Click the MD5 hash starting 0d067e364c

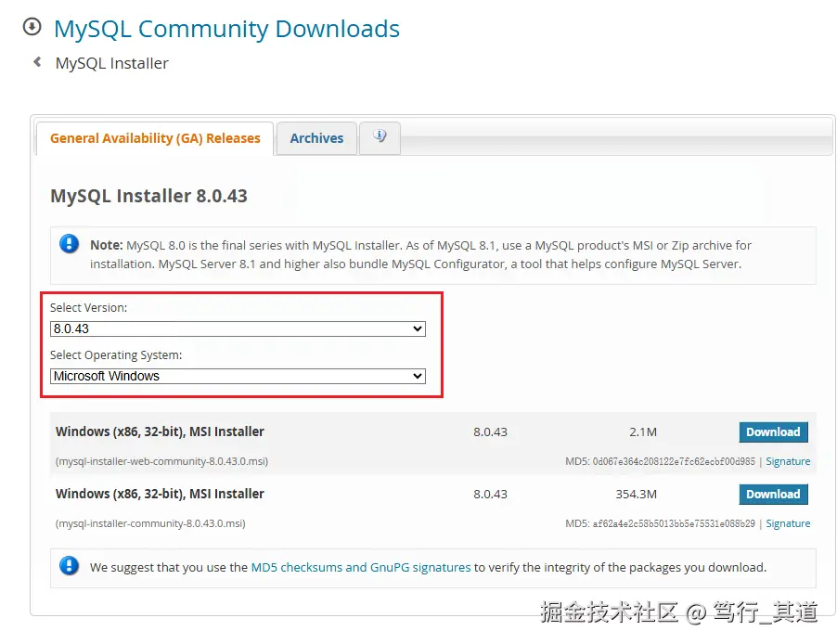pos(674,461)
